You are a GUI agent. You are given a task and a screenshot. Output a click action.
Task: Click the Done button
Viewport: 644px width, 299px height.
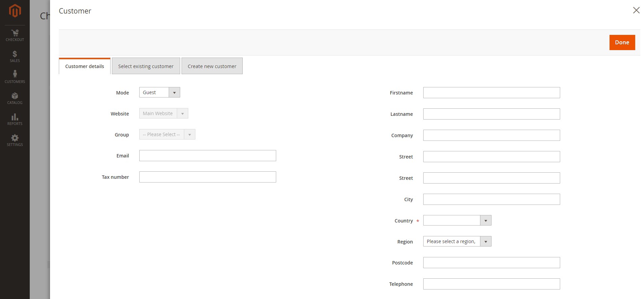click(622, 42)
